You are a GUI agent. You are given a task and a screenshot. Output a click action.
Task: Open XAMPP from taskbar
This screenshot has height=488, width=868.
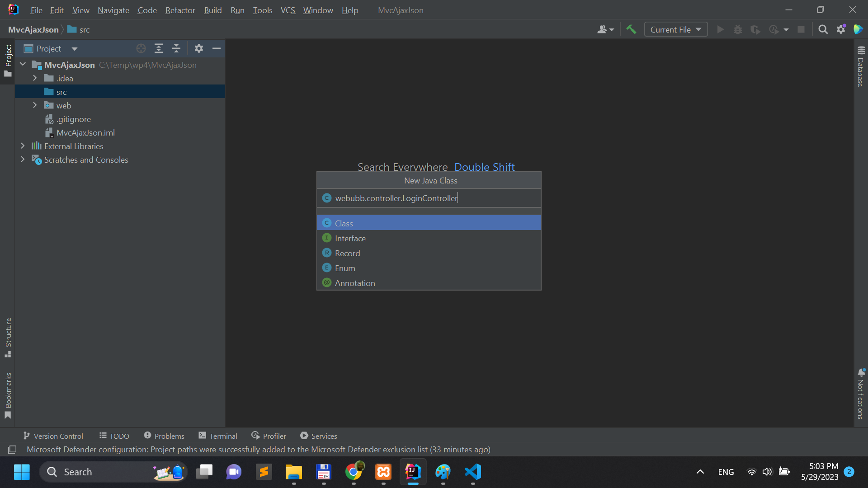(x=383, y=472)
